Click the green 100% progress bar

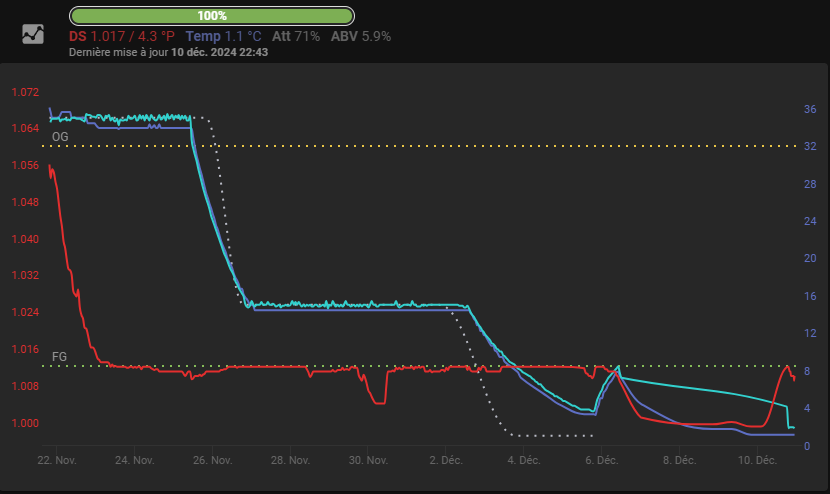click(212, 16)
